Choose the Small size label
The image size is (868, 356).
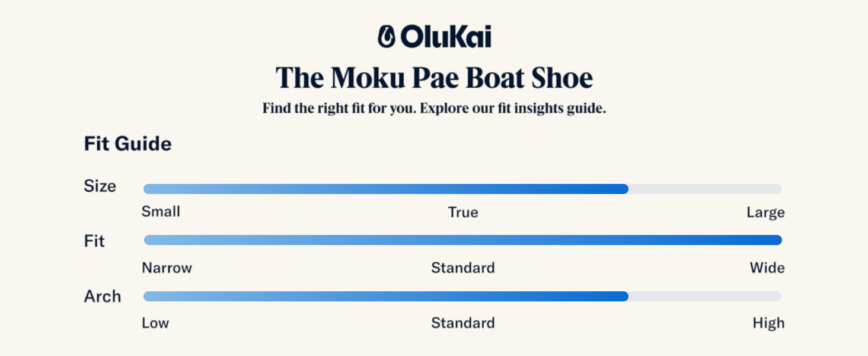tap(161, 212)
